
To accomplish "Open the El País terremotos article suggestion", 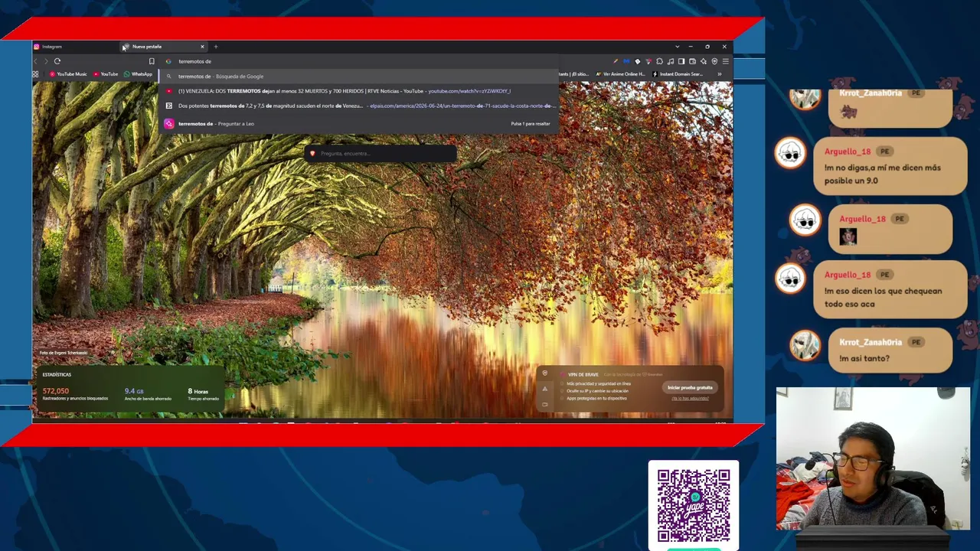I will (360, 106).
